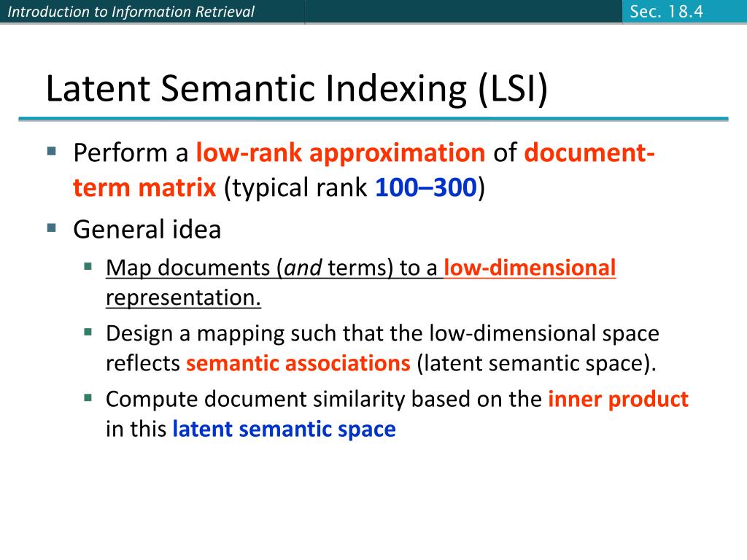This screenshot has height=560, width=747.
Task: Click the underlined orange 'low-dimensional' text
Action: 530,268
